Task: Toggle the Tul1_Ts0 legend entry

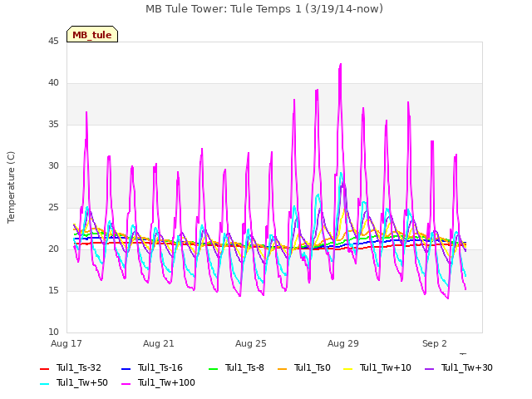Action: pos(304,367)
